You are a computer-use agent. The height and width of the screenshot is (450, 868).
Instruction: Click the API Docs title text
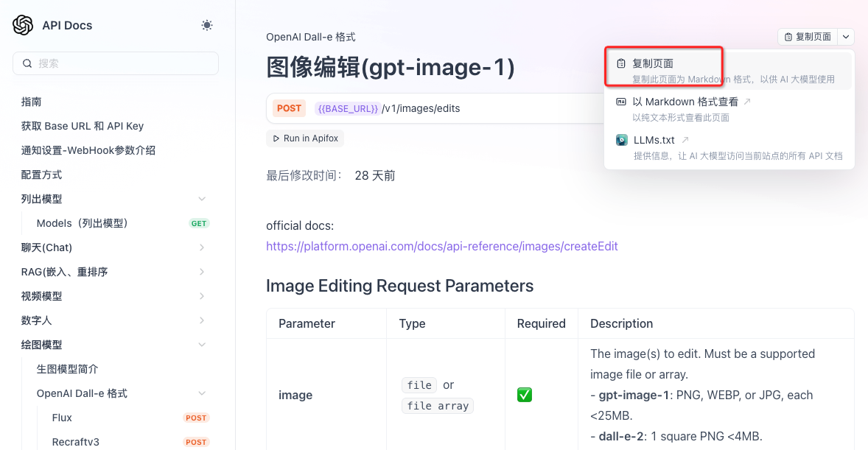tap(67, 26)
